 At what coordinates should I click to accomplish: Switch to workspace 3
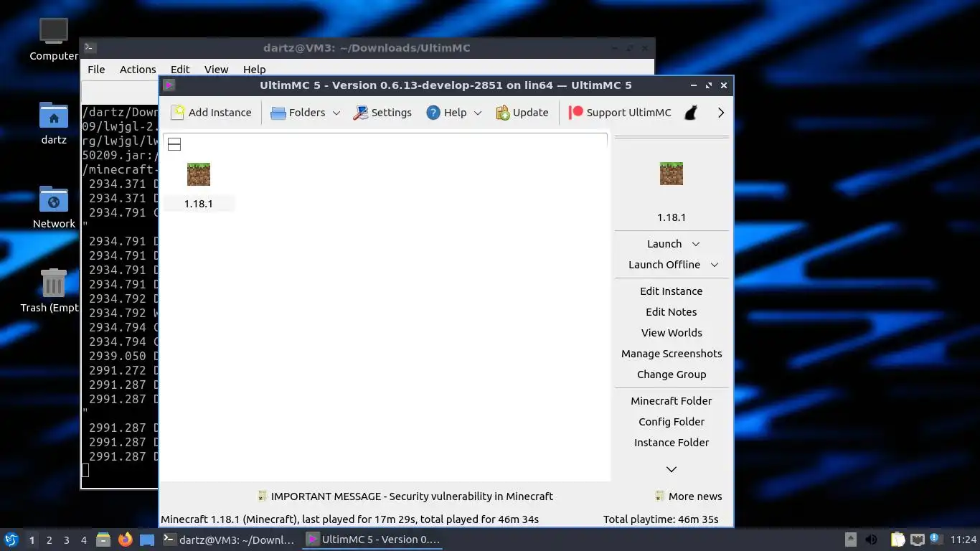tap(66, 540)
